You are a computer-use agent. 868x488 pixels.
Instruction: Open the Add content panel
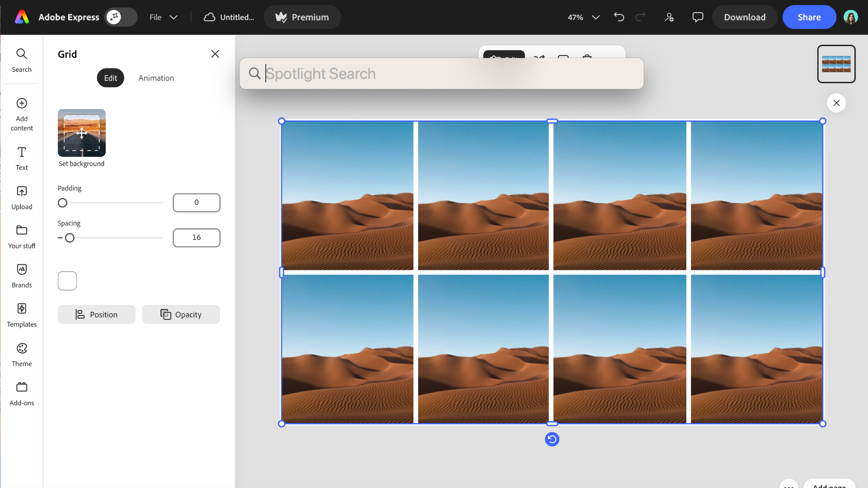tap(22, 114)
